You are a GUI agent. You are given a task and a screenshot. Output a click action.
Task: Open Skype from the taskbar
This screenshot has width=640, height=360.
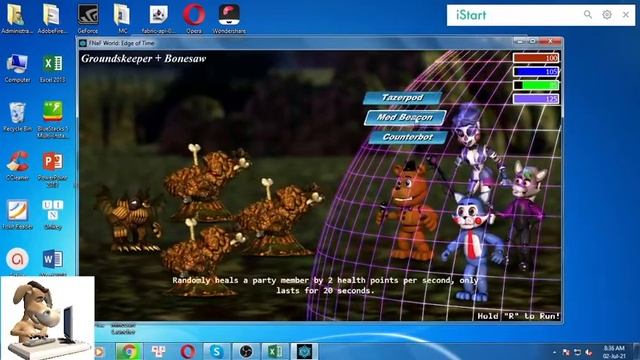[x=216, y=351]
